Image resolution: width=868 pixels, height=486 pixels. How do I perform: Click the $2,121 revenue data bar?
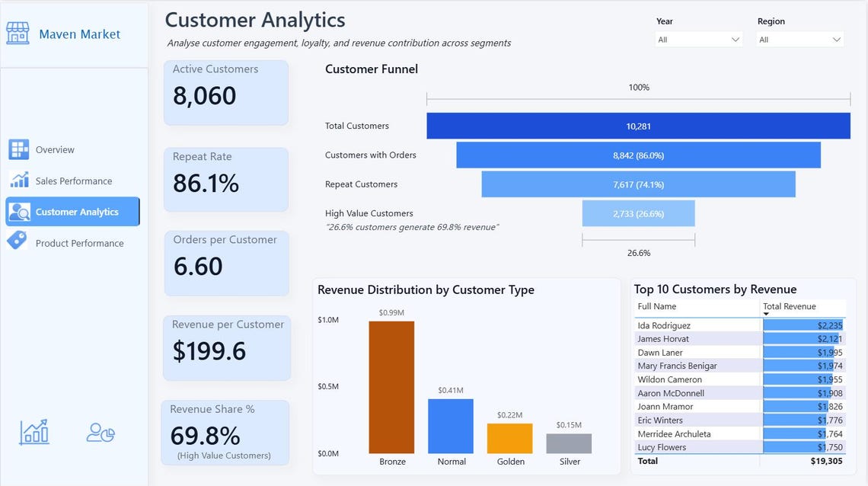coord(802,339)
